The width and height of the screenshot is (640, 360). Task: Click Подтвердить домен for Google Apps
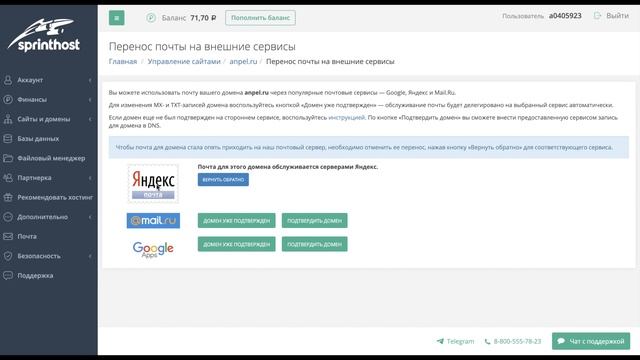click(314, 244)
